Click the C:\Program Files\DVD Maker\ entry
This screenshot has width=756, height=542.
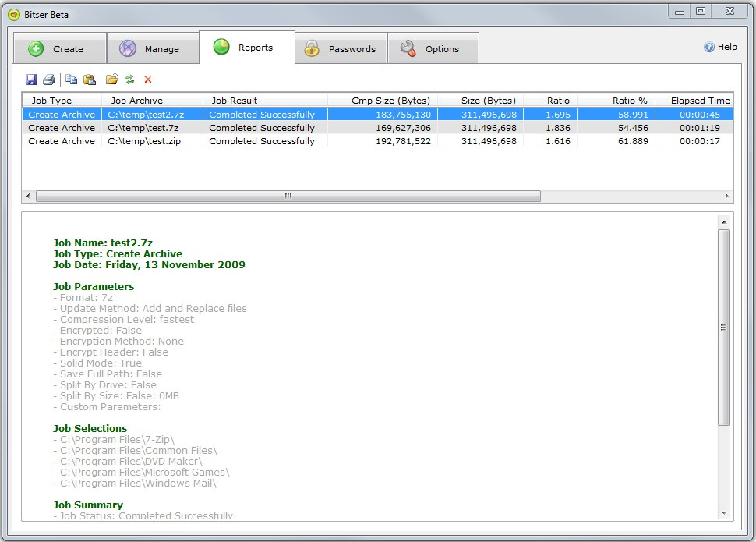(x=128, y=462)
